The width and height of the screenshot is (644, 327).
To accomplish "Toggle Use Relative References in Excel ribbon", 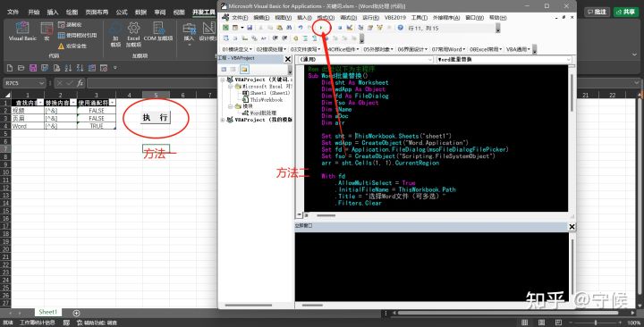I will tap(77, 35).
